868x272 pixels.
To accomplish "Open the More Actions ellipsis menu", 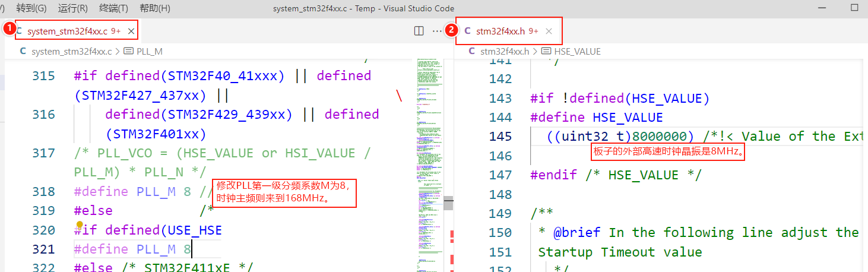I will coord(438,31).
